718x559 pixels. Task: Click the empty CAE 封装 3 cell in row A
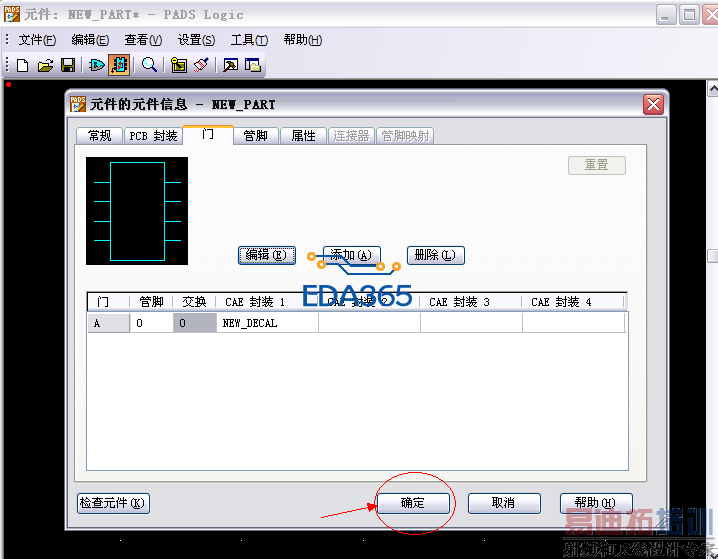click(x=471, y=323)
